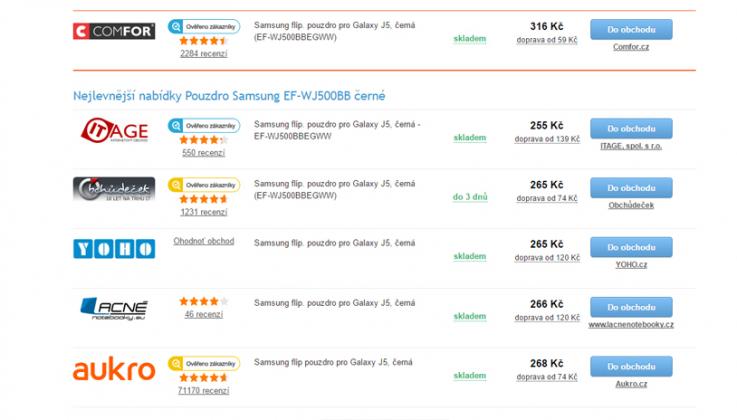Click 'Do obchodu' for the Aukro offer
Viewport: 737px width, 420px height.
(x=631, y=366)
